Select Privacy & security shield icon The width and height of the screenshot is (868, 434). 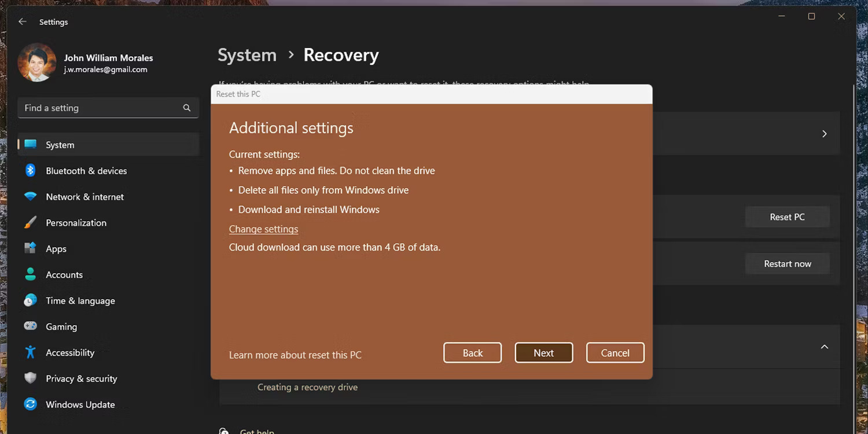tap(30, 378)
